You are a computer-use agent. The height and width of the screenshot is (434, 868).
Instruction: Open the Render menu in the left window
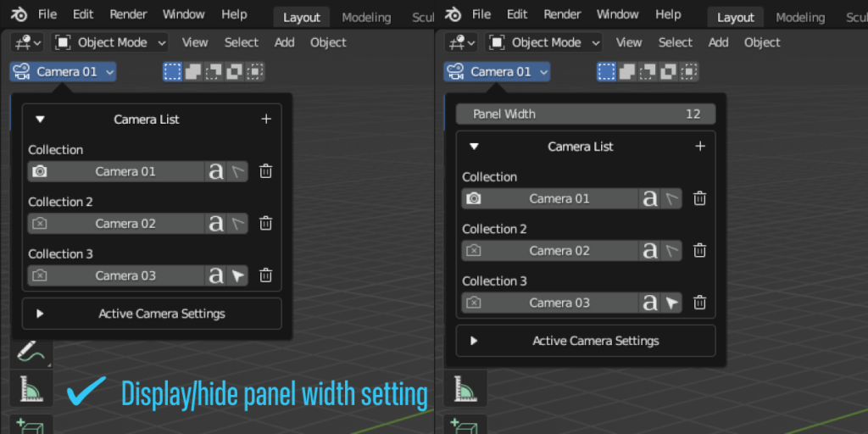coord(130,14)
